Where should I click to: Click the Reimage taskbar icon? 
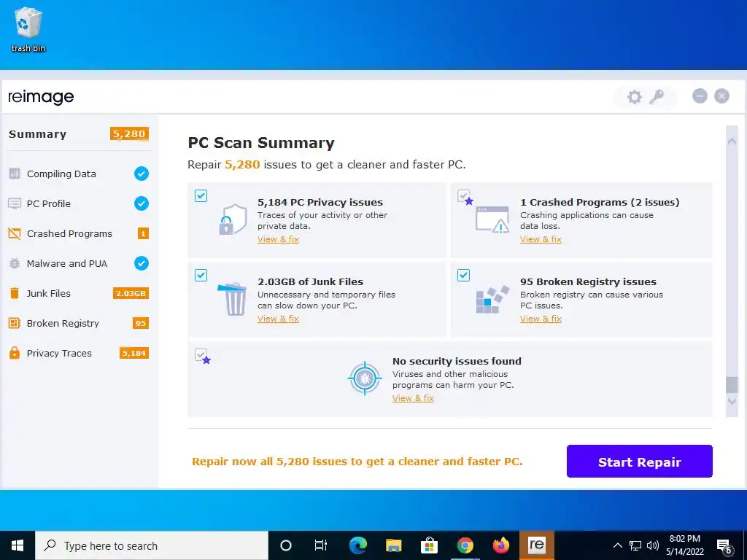pos(536,545)
